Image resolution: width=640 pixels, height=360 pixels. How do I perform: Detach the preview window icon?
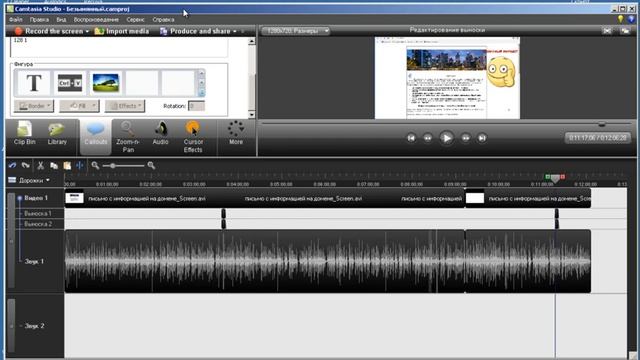coord(624,31)
